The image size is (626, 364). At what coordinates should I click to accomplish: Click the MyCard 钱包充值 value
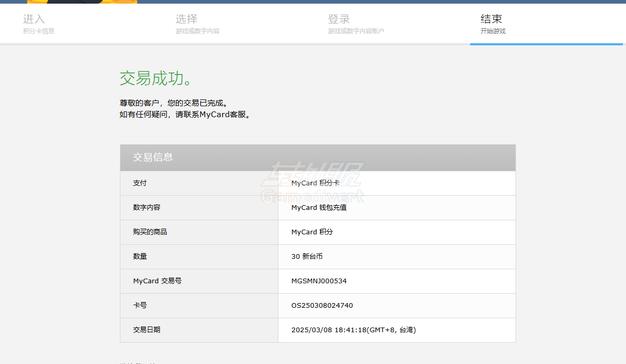[319, 208]
